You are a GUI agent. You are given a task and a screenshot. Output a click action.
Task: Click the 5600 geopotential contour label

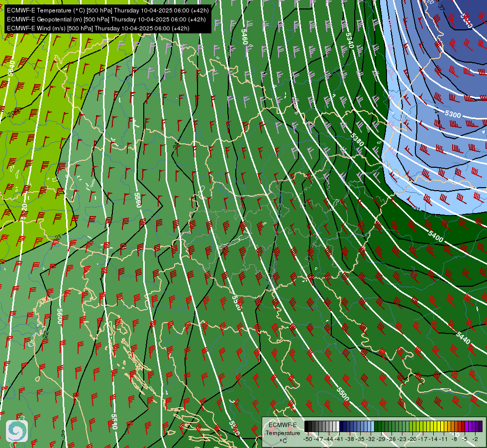(x=60, y=316)
